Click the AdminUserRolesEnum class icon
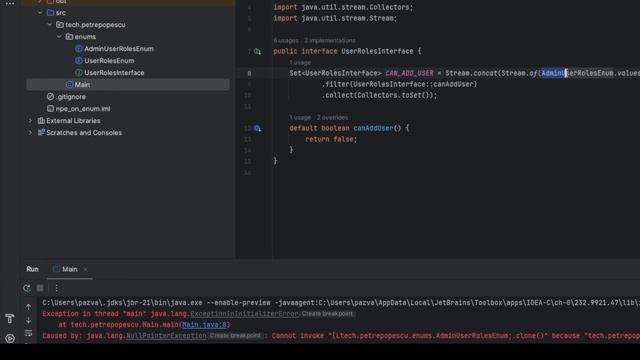 click(79, 49)
